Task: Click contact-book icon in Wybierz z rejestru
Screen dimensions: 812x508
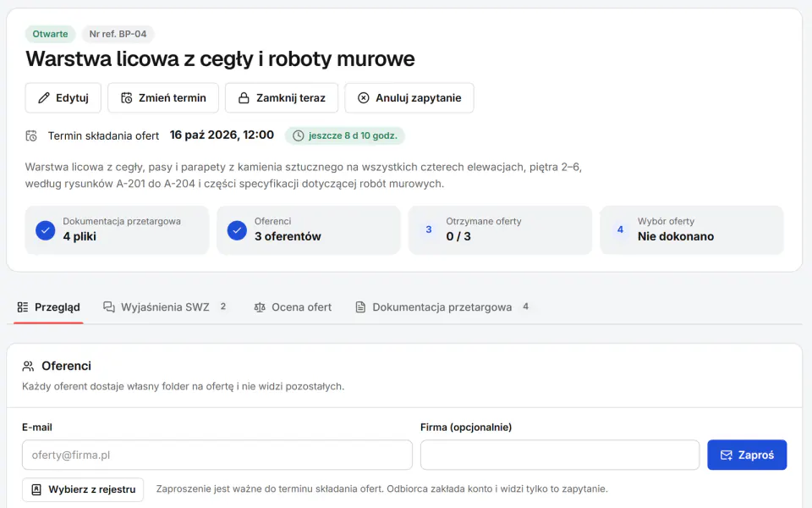Action: pos(36,490)
